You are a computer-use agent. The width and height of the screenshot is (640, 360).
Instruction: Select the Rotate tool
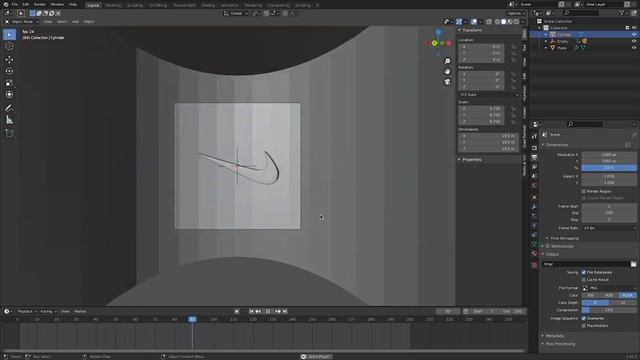click(x=9, y=71)
